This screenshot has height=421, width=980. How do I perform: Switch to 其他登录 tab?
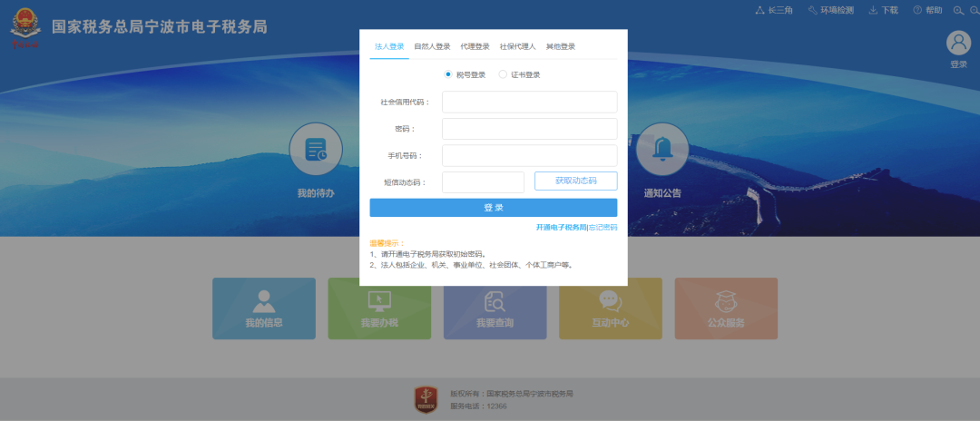pos(561,47)
